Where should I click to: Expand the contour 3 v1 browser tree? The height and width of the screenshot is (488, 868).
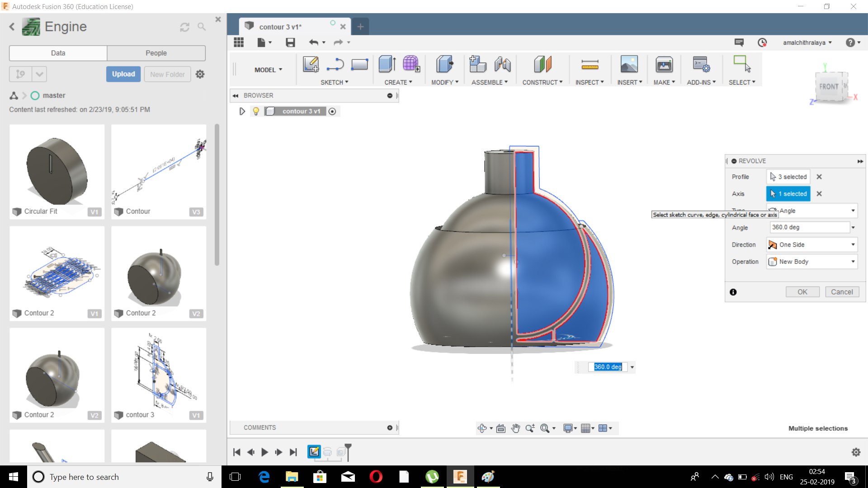click(x=242, y=111)
